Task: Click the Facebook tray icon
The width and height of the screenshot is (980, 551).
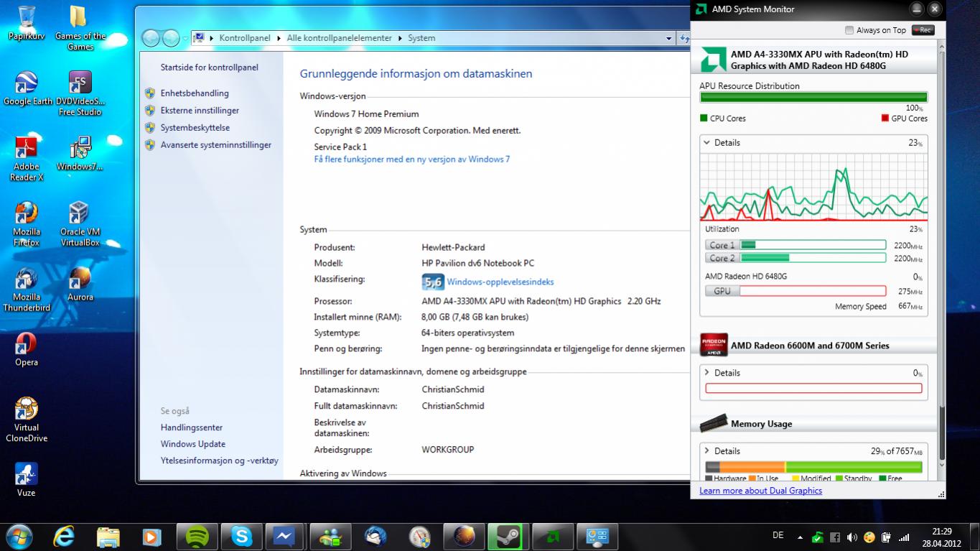Action: pos(835,537)
